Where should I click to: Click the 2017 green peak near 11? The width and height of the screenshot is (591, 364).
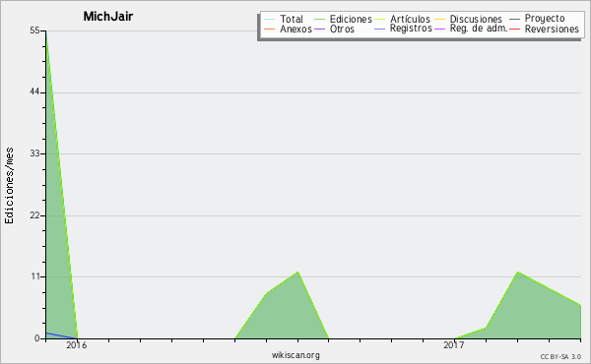[x=518, y=272]
